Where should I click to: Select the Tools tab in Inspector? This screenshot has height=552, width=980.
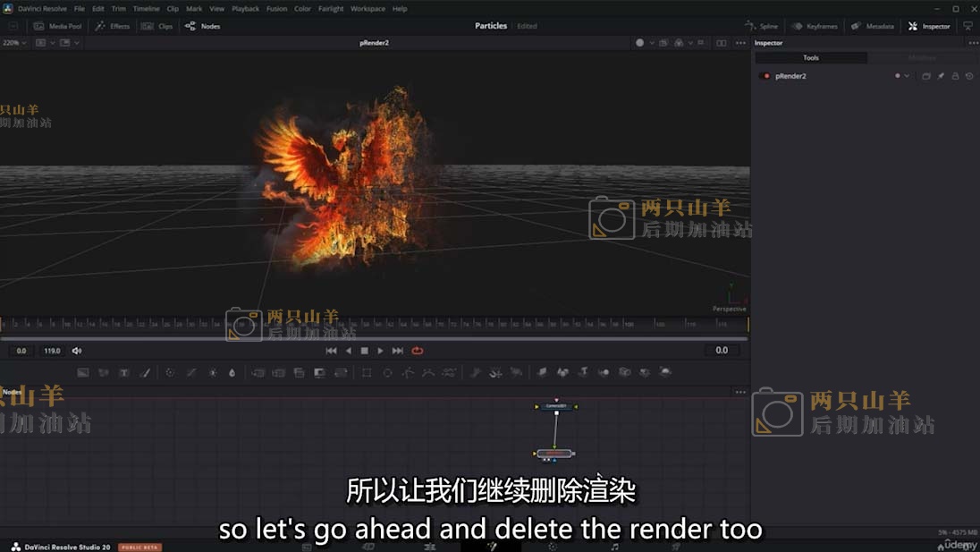(811, 58)
